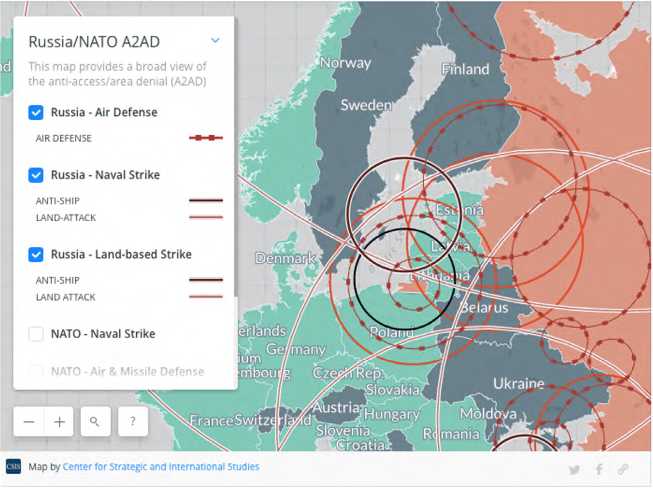
Task: Uncheck the Russia - Naval Strike layer
Action: click(36, 175)
